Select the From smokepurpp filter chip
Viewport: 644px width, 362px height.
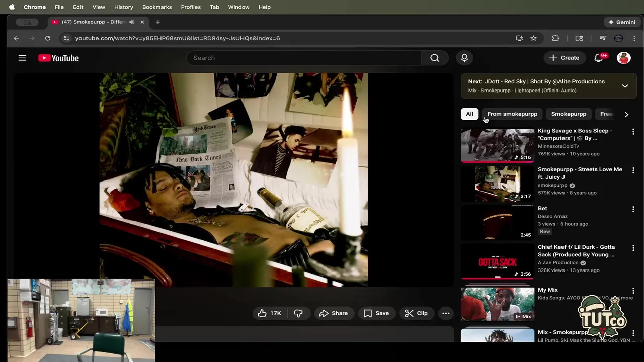click(x=512, y=114)
